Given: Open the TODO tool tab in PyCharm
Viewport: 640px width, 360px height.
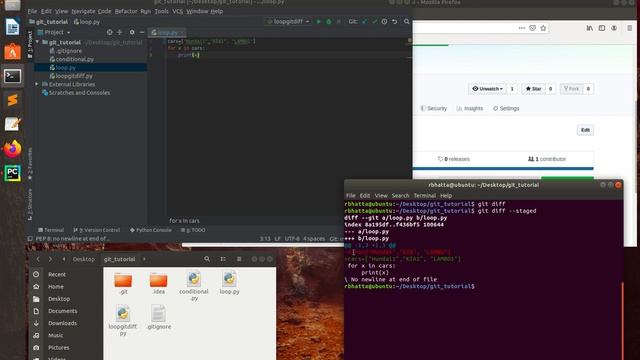Looking at the screenshot, I should (193, 230).
